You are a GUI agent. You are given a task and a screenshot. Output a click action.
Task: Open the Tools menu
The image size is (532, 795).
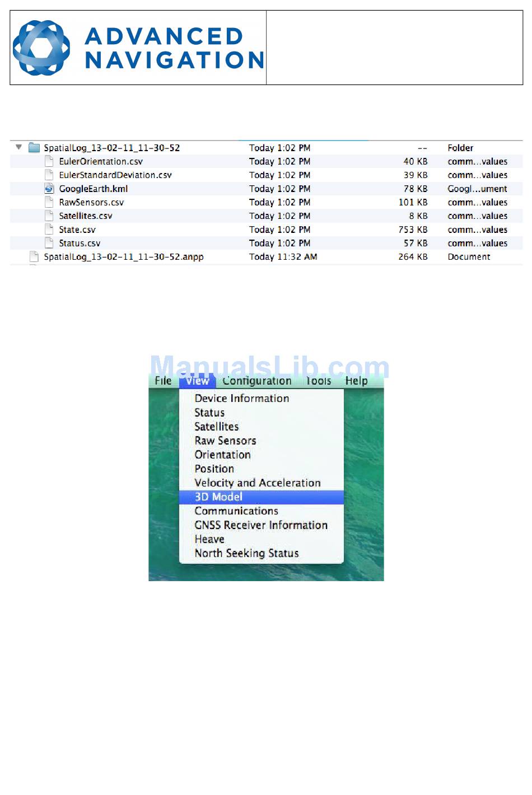pyautogui.click(x=318, y=381)
